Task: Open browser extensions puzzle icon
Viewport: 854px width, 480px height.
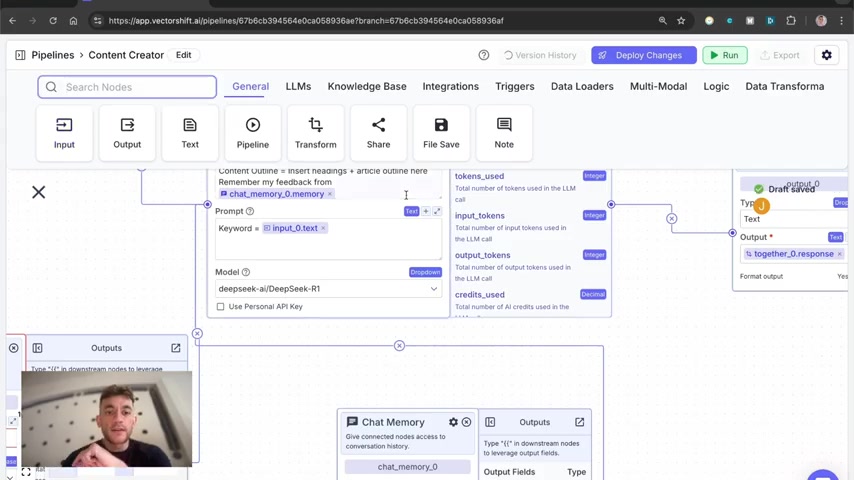Action: pyautogui.click(x=791, y=21)
